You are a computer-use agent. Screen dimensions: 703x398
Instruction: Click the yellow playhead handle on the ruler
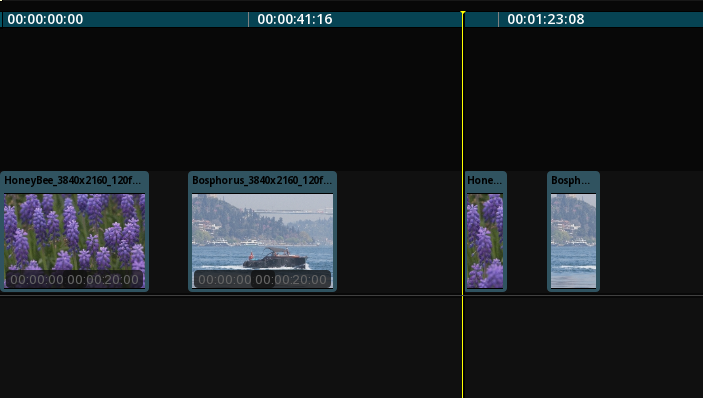(463, 13)
